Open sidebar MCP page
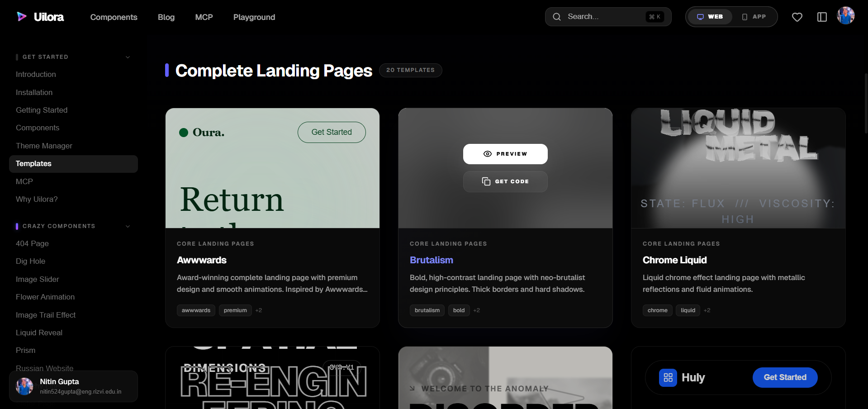This screenshot has height=409, width=868. pos(24,181)
